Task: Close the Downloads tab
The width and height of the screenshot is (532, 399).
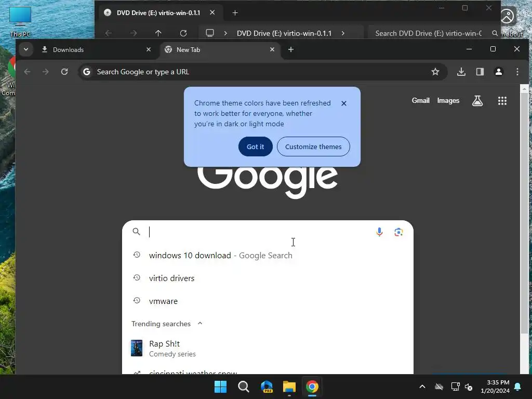Action: [x=148, y=49]
